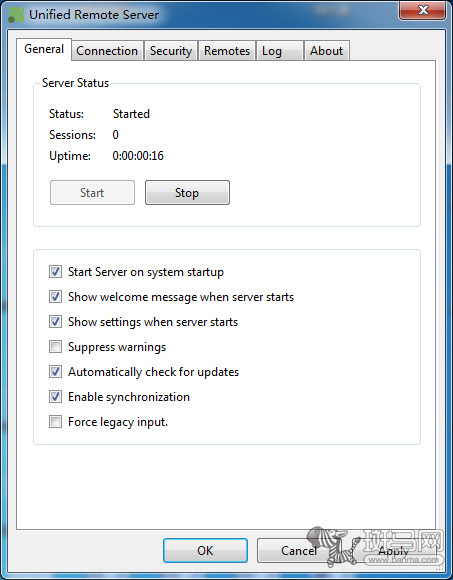Go to the About tab
The image size is (453, 580).
coord(327,51)
